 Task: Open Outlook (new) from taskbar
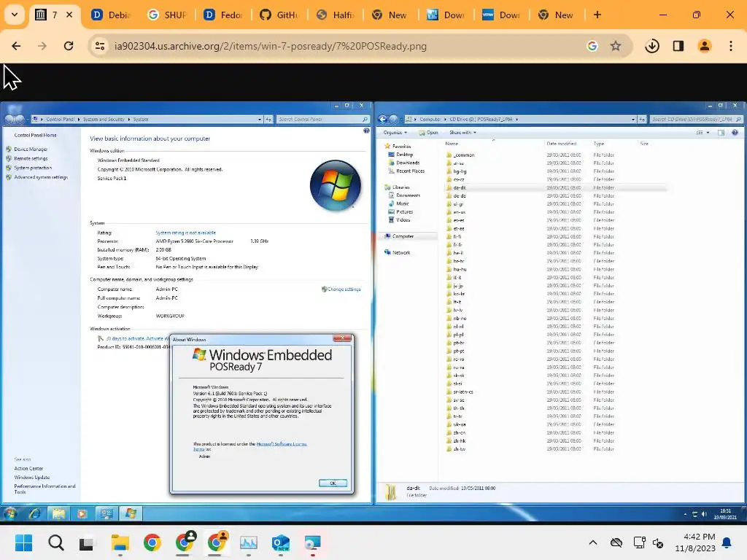click(281, 542)
